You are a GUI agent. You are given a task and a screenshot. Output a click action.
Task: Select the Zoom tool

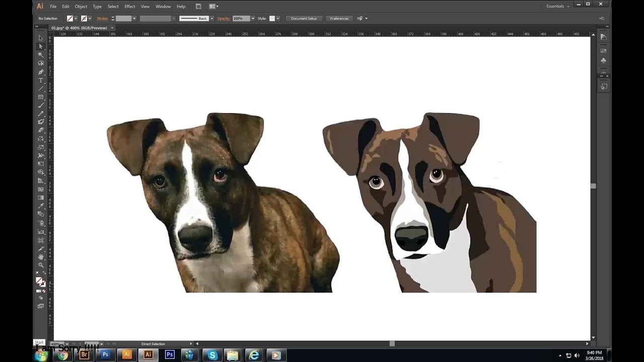click(x=41, y=265)
